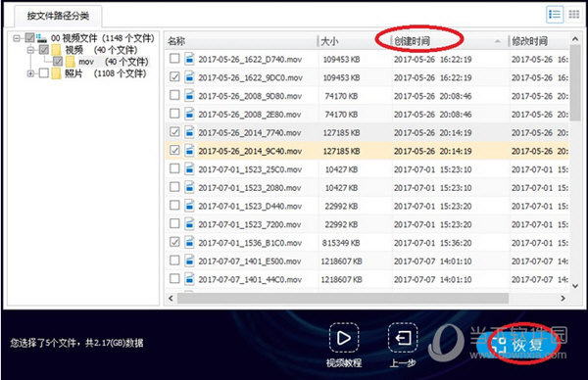Click the 视频 folder icon in tree
Screen dimensions: 588x380
[x=56, y=50]
